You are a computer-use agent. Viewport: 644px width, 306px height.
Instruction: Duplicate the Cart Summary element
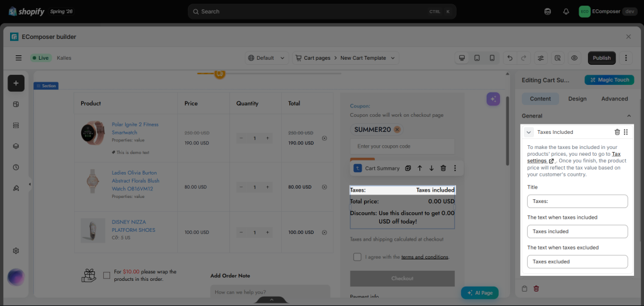tap(408, 168)
